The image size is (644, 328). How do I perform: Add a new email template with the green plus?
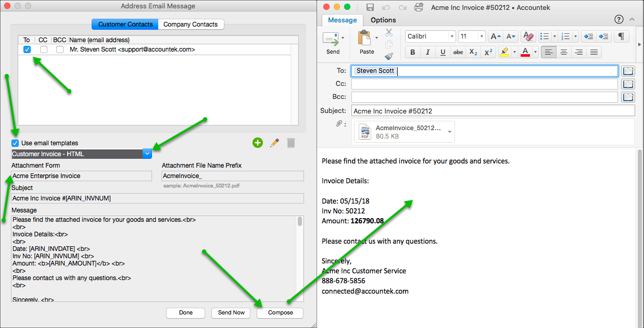258,143
